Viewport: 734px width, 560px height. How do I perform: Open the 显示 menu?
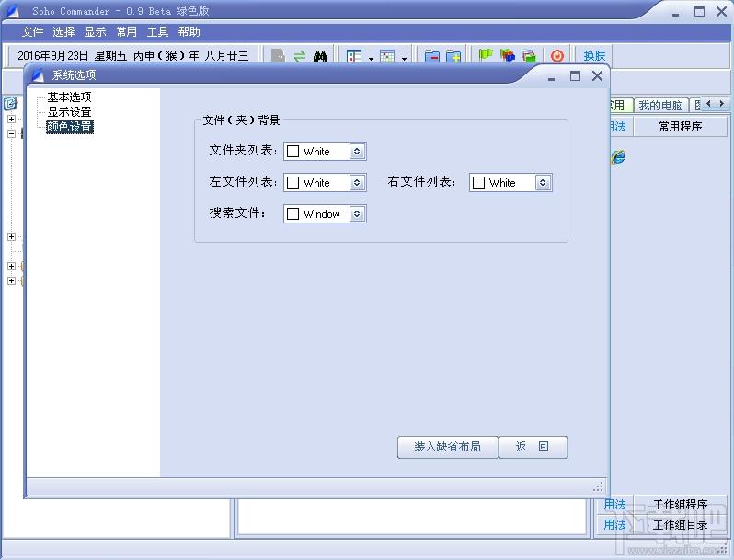point(95,32)
